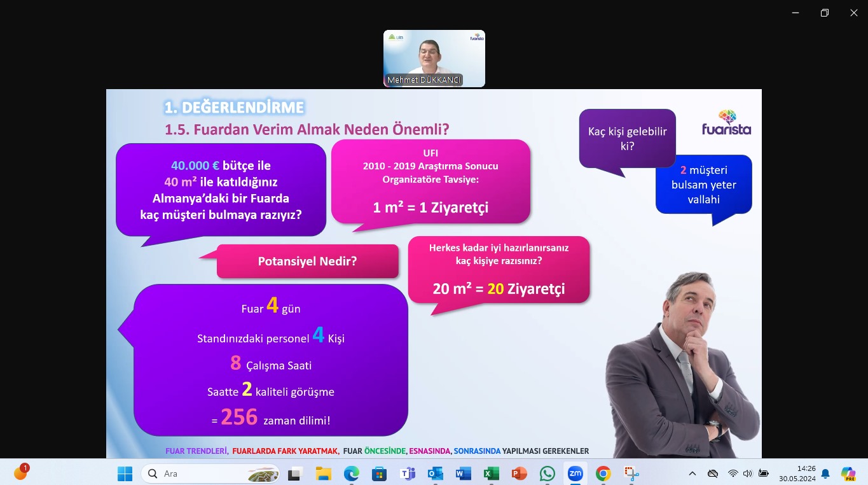Click the 'Ara' taskbar search box
This screenshot has width=868, height=485.
tap(210, 474)
